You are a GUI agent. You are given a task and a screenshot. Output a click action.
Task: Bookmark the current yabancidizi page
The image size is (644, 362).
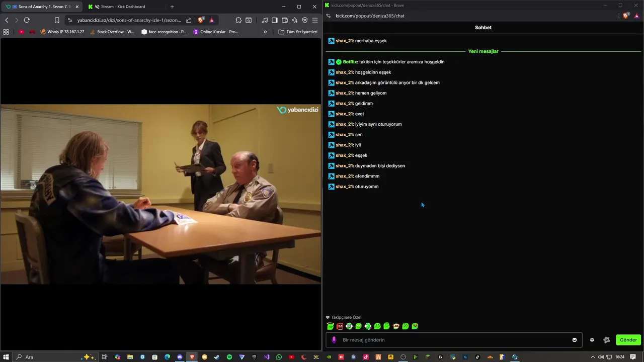point(57,20)
